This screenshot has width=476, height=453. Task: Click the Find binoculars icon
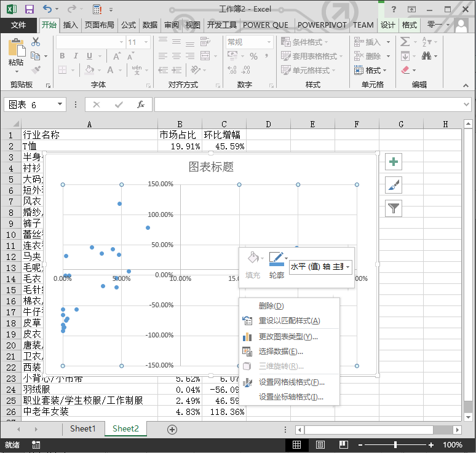[427, 56]
